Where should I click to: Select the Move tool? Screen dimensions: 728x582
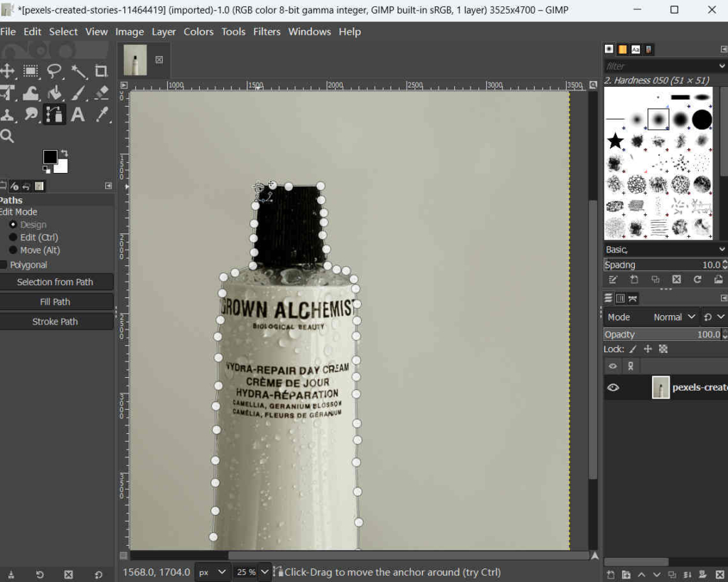tap(7, 71)
